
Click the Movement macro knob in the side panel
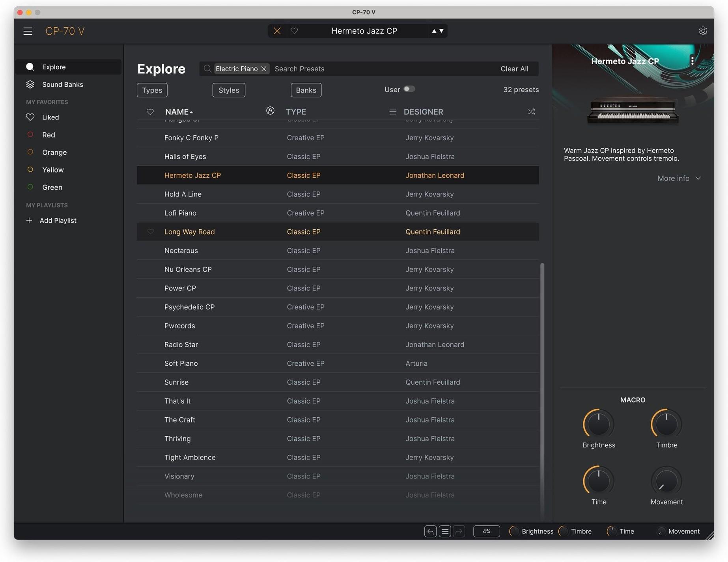pyautogui.click(x=666, y=481)
